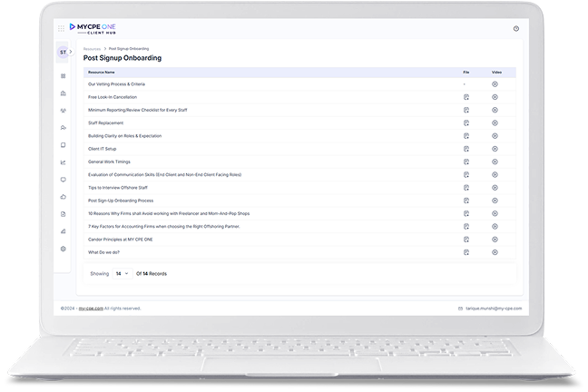Open the settings gear in sidebar

tap(64, 248)
